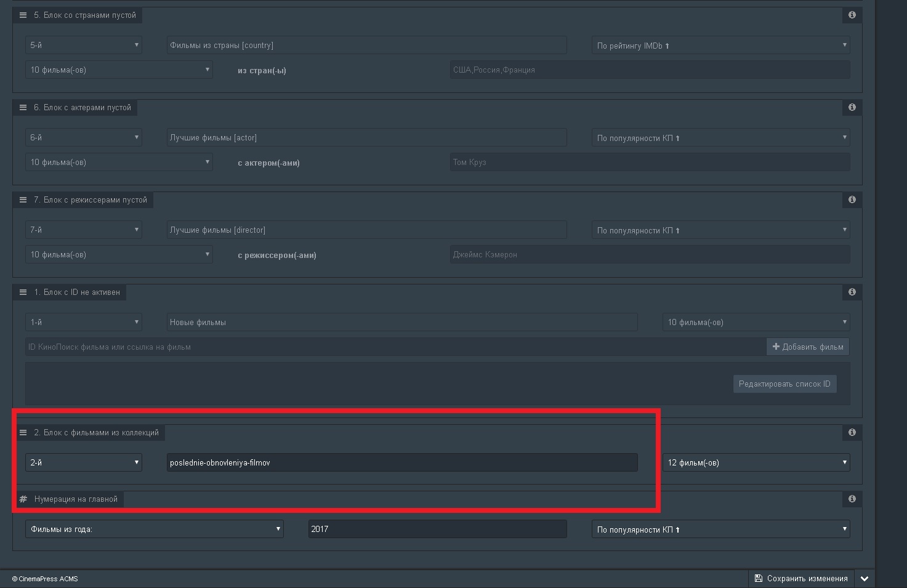Open info icon for Нумерация на главной
Screen dimensions: 907x588
(852, 499)
